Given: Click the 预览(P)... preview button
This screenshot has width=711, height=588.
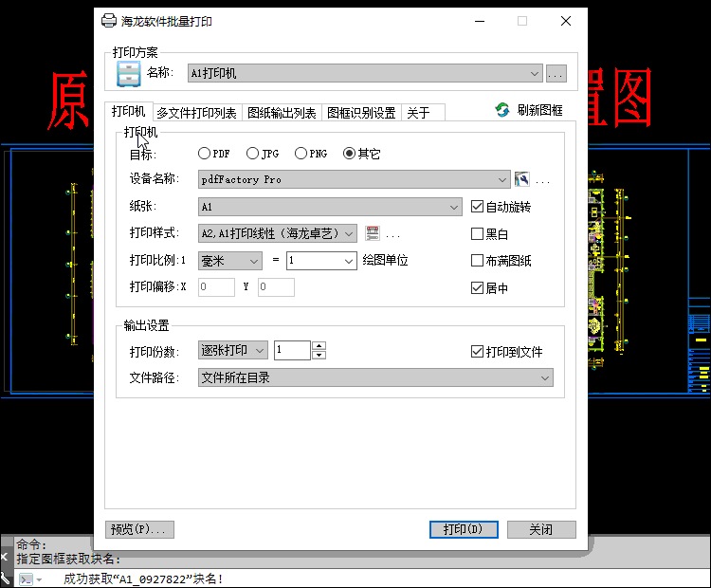Looking at the screenshot, I should tap(139, 529).
